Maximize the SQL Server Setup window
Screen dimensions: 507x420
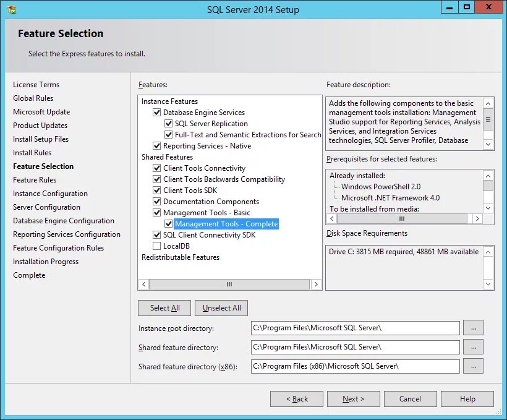[x=467, y=7]
